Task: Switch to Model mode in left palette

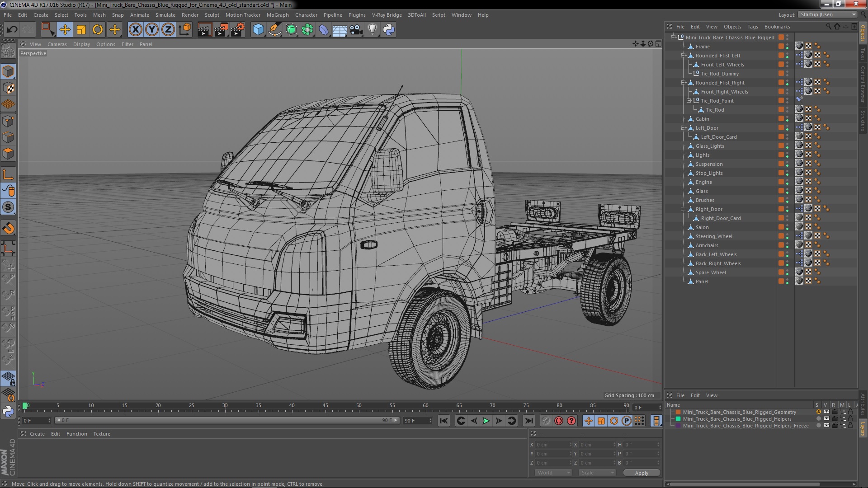Action: pyautogui.click(x=8, y=71)
